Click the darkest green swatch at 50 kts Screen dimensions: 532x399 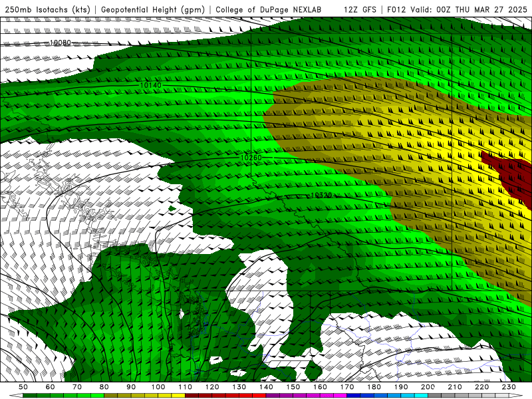[x=30, y=395]
